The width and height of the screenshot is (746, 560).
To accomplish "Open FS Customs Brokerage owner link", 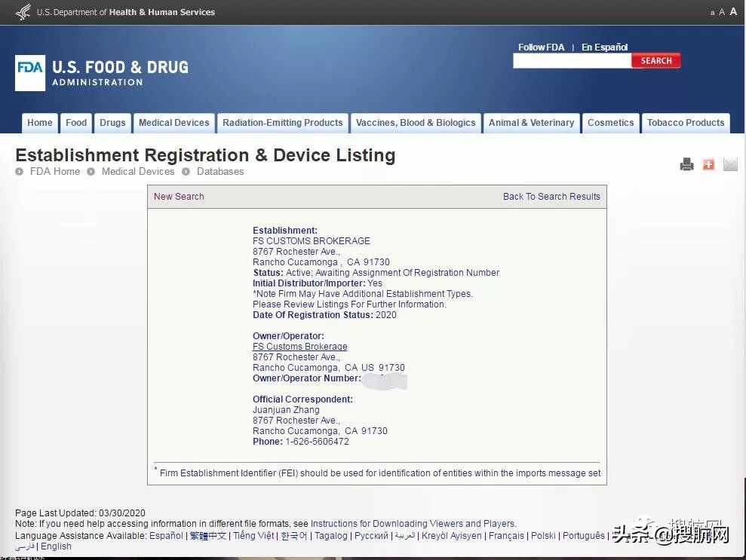I will click(x=299, y=347).
